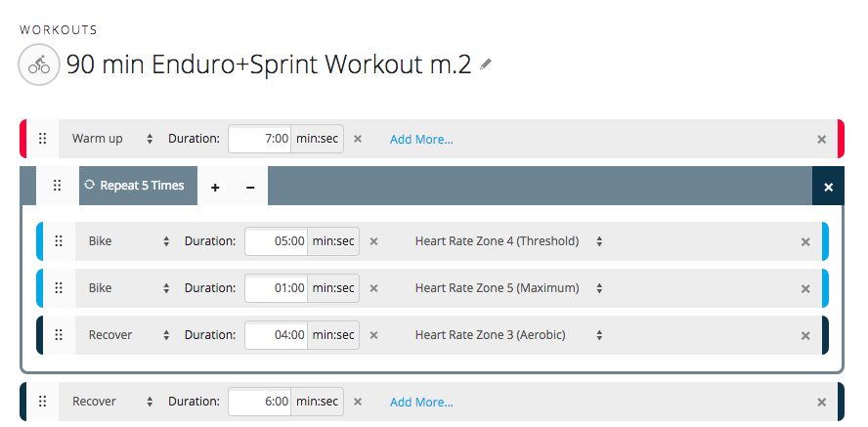The width and height of the screenshot is (868, 427).
Task: Click the pencil edit icon beside workout title
Action: [x=486, y=64]
